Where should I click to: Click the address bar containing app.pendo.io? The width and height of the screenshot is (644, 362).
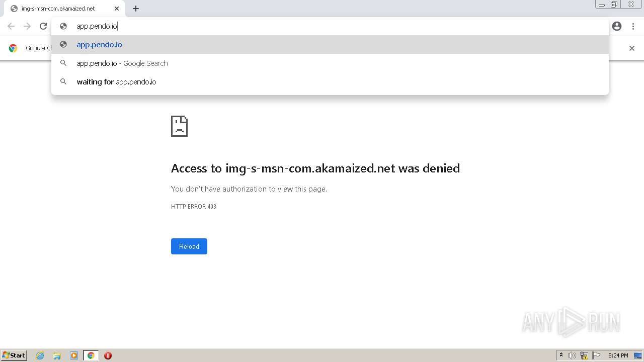[330, 26]
